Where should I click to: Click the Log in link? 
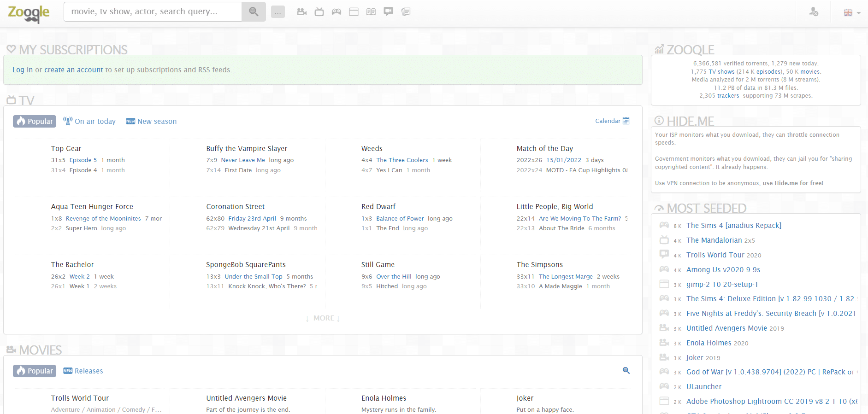coord(23,70)
